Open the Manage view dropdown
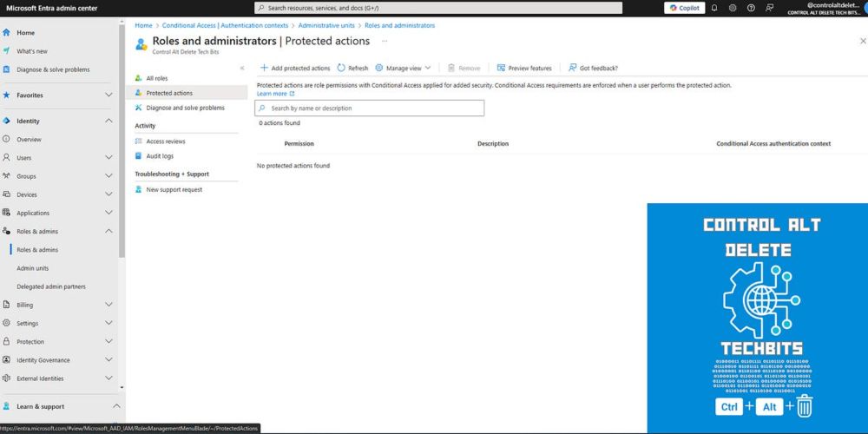This screenshot has width=868, height=434. (x=403, y=68)
